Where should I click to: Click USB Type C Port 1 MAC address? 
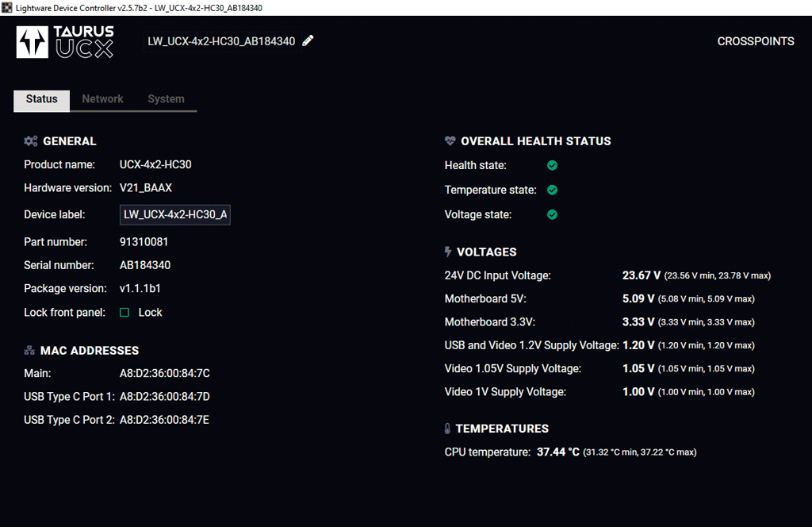[165, 396]
